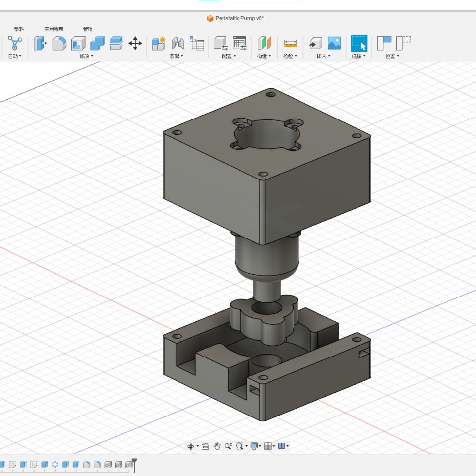Open the 实用程序 tab
This screenshot has width=476, height=476.
pos(54,29)
